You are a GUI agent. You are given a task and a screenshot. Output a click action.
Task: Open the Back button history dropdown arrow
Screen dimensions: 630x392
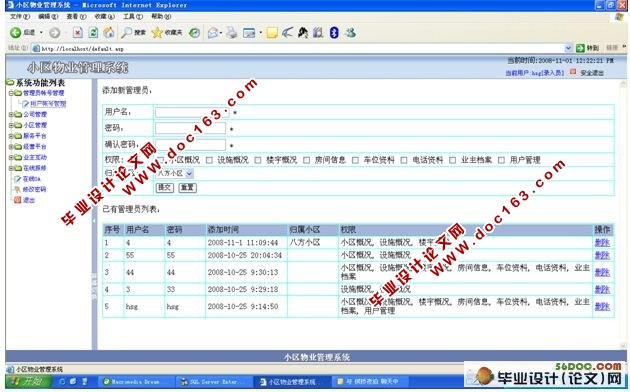41,33
